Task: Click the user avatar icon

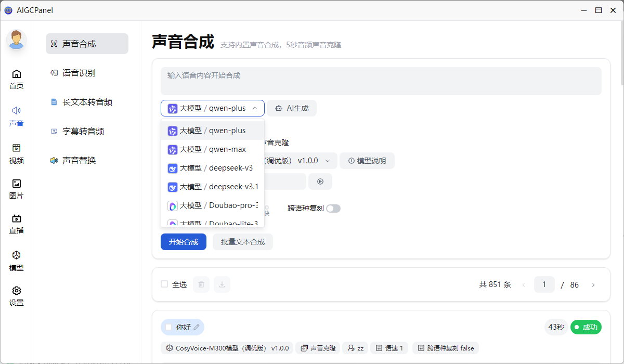Action: coord(17,40)
